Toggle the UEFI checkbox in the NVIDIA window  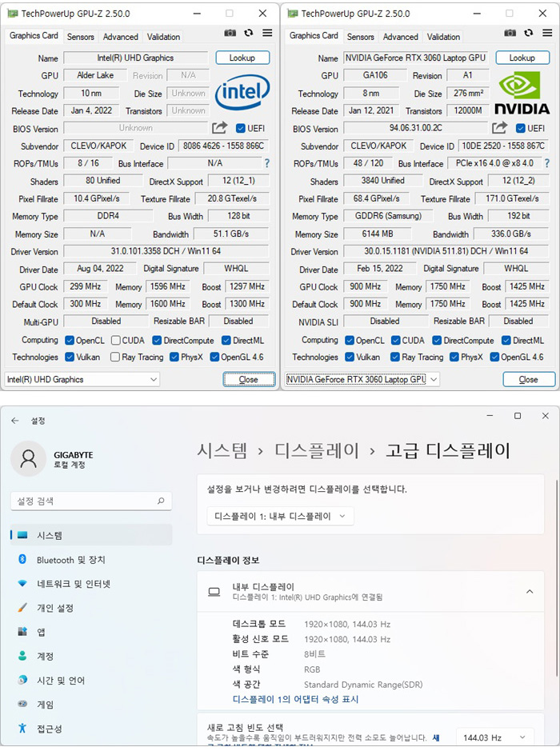tap(520, 128)
